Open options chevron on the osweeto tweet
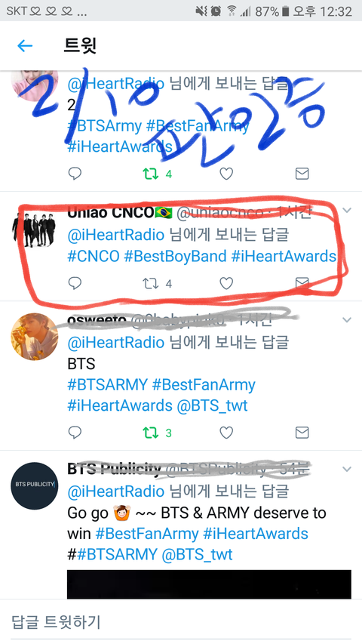 pos(347,319)
